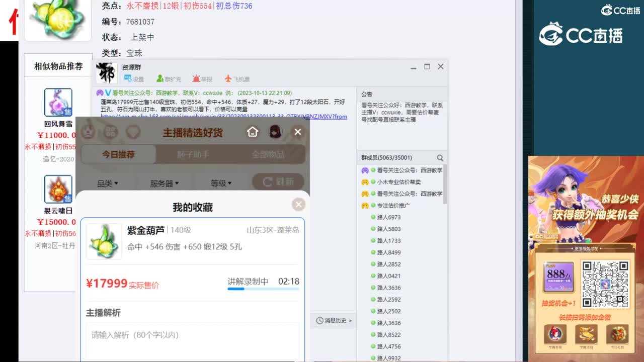
Task: Select member 路人8499
Action: [388, 252]
